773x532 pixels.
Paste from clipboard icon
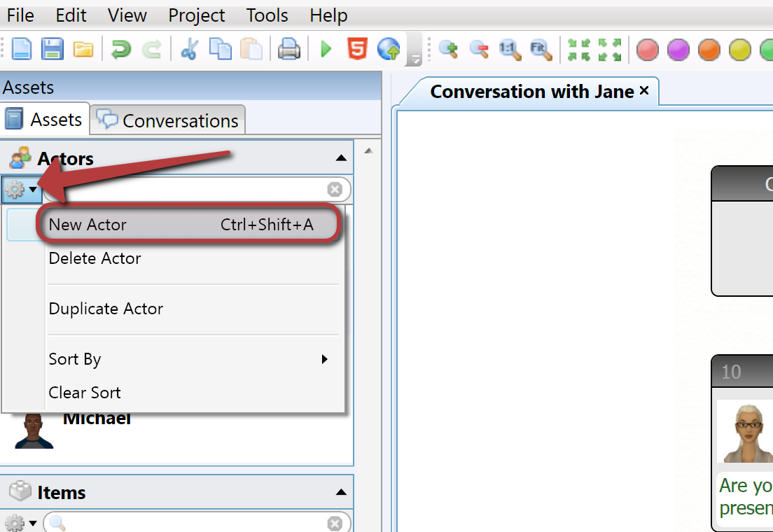(251, 49)
